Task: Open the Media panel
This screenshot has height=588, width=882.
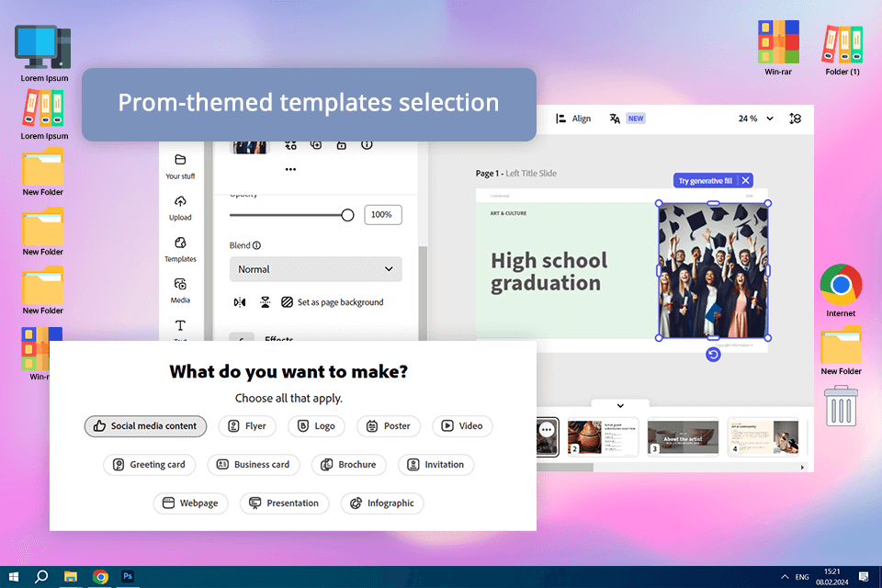Action: pos(180,290)
